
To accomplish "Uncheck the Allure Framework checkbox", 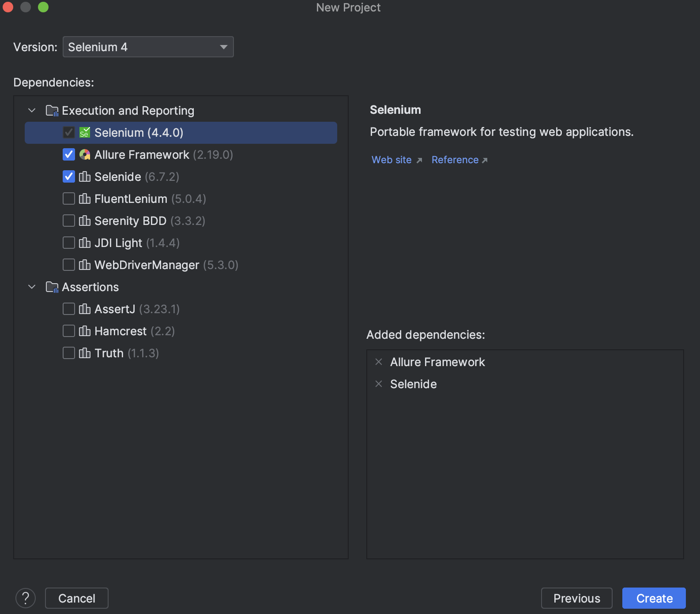I will point(69,155).
